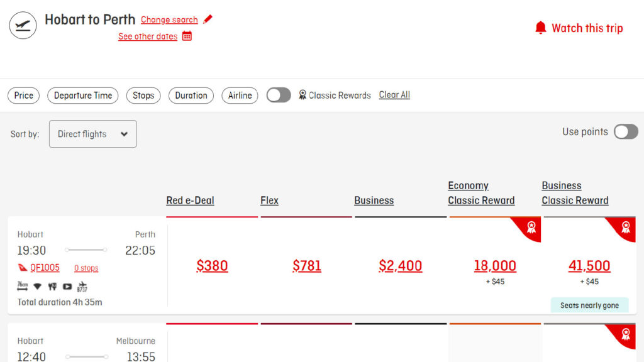Image resolution: width=644 pixels, height=362 pixels.
Task: Choose the 18,000 points Economy reward fare
Action: click(495, 266)
